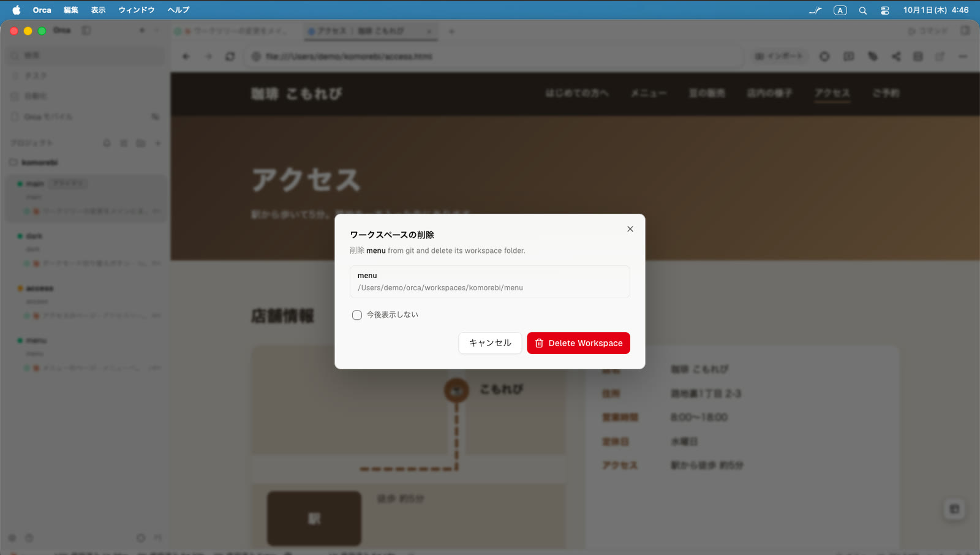980x555 pixels.
Task: Select the main workspace in sidebar
Action: 86,197
